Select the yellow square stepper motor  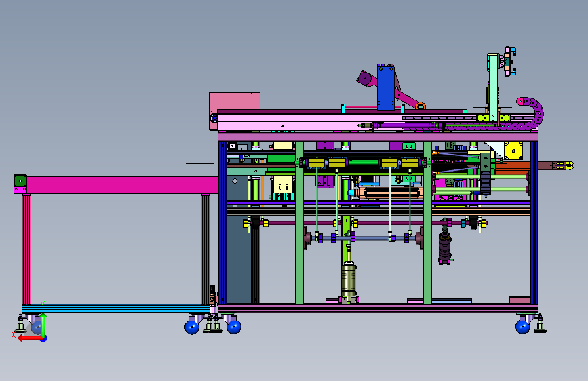513,151
